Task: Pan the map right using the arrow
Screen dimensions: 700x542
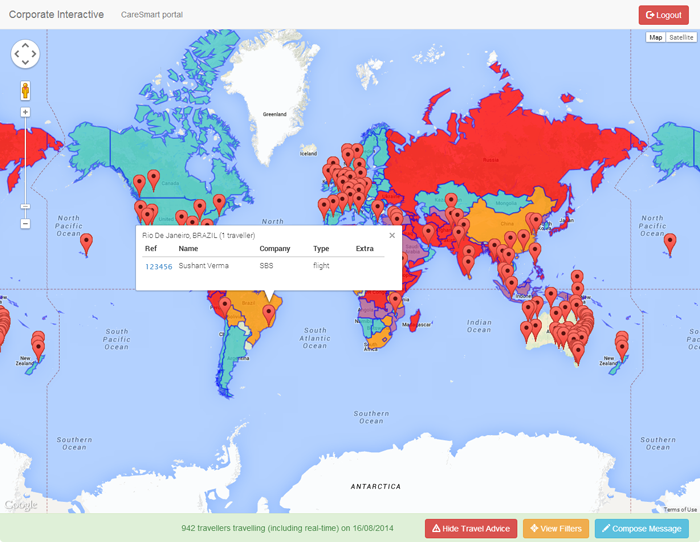Action: [35, 55]
